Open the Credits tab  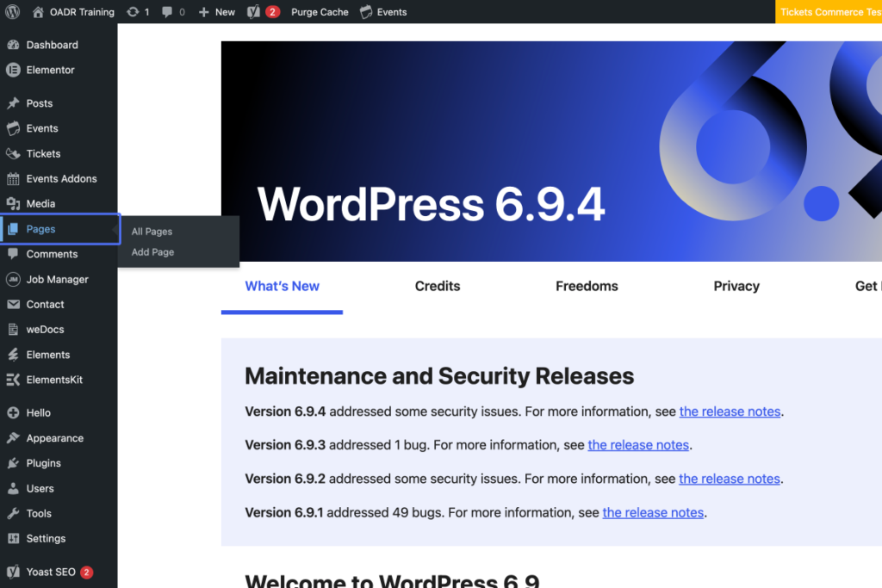(x=438, y=286)
